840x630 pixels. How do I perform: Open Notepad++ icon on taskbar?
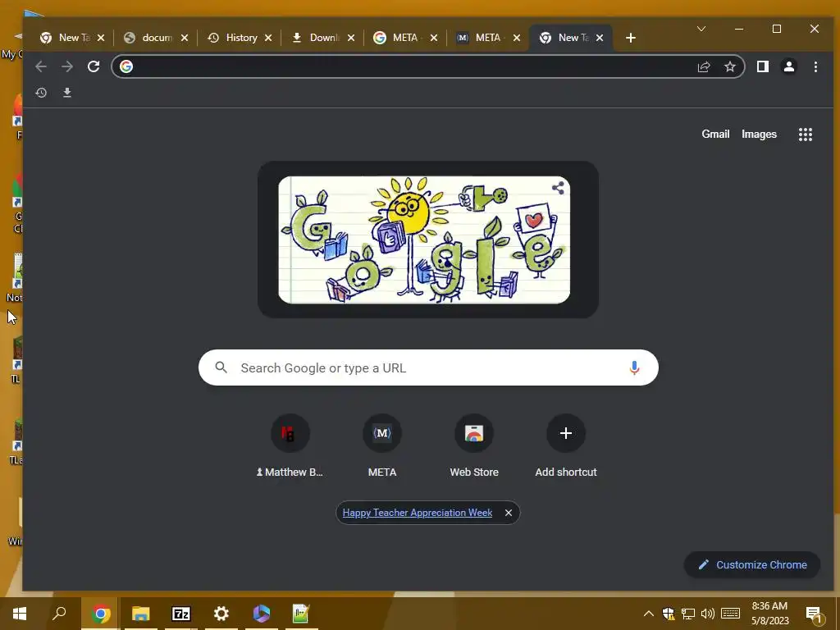pos(301,614)
